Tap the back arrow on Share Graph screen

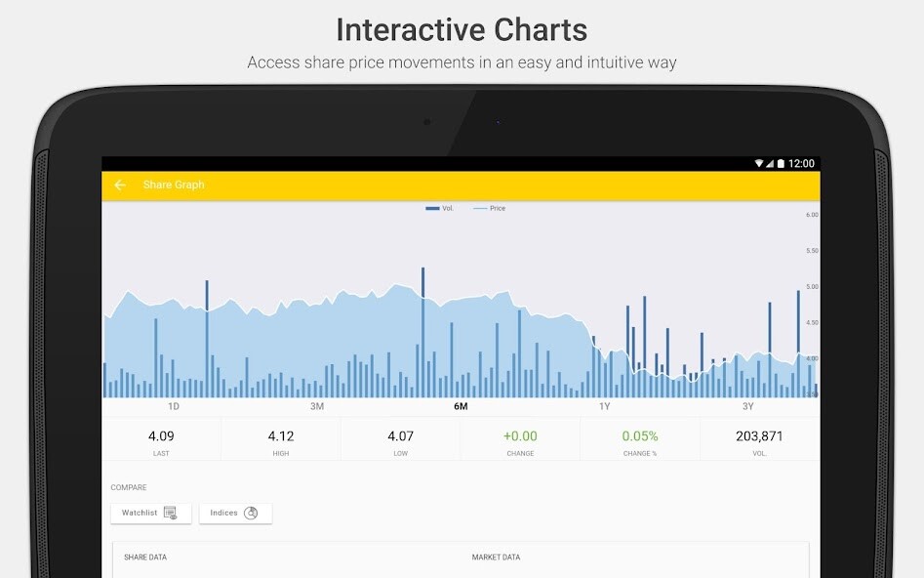pos(121,185)
